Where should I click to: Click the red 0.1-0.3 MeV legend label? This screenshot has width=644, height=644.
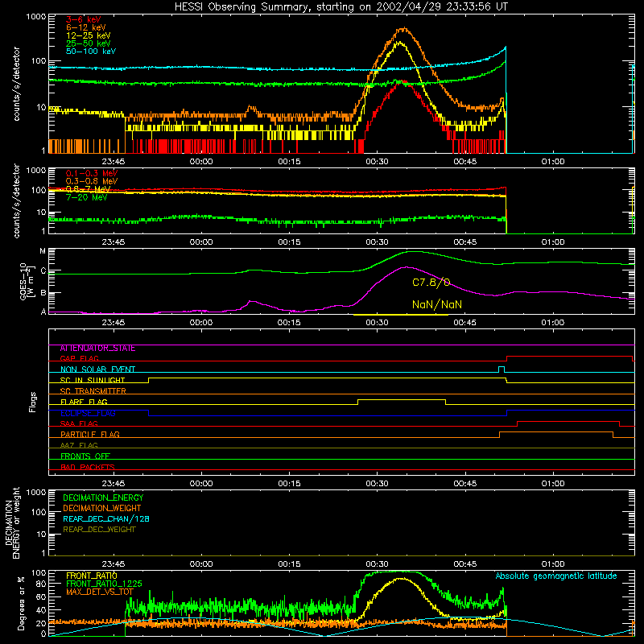click(x=92, y=173)
